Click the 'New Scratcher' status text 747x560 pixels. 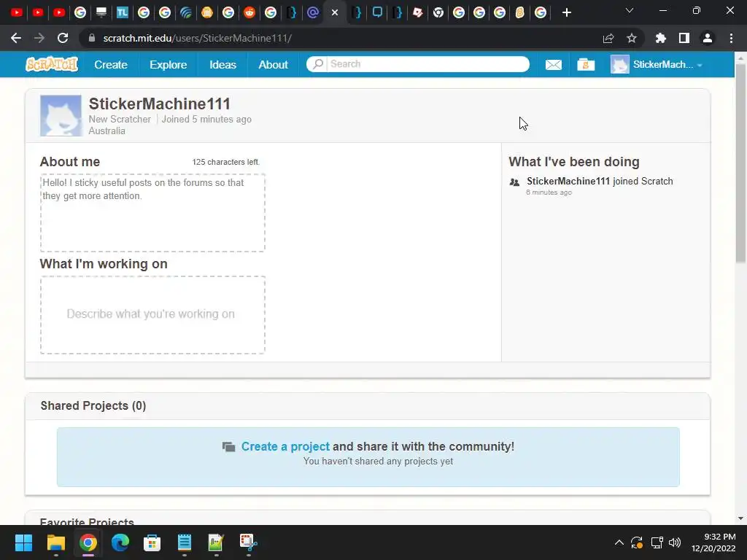click(x=120, y=119)
